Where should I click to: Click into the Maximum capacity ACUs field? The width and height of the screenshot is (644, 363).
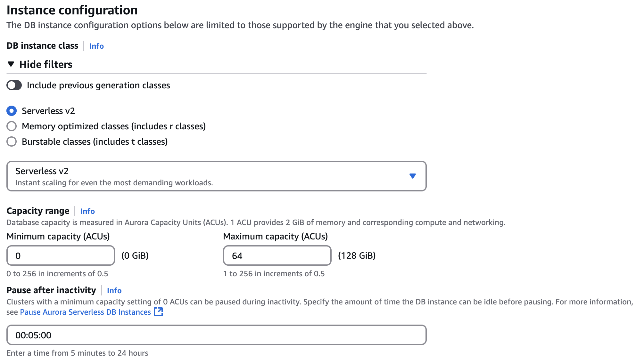coord(277,256)
